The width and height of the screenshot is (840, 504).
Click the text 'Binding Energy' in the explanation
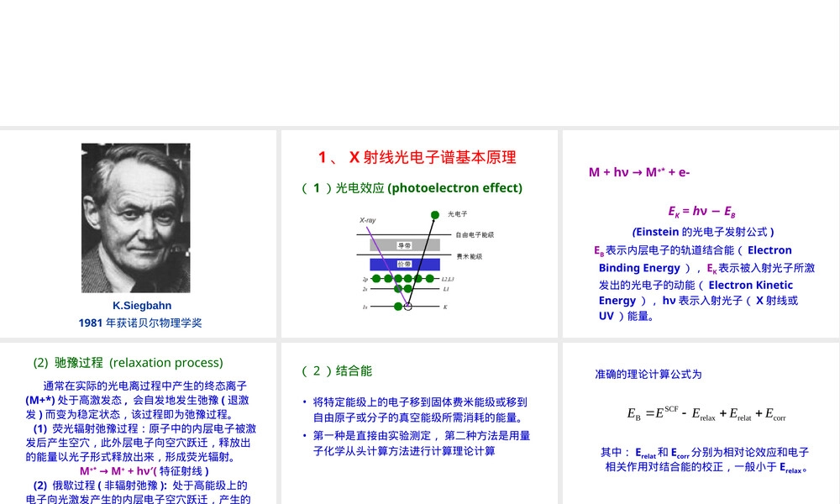pos(639,268)
